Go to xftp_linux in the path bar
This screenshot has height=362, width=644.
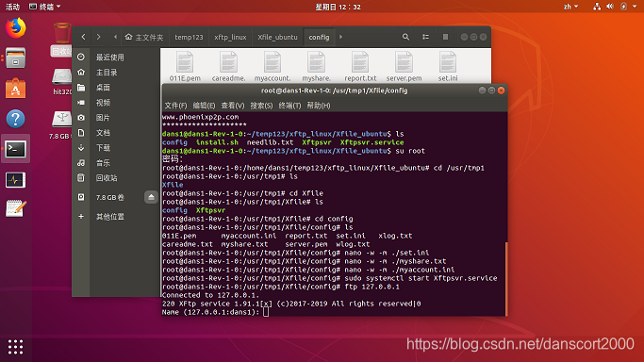(x=230, y=37)
